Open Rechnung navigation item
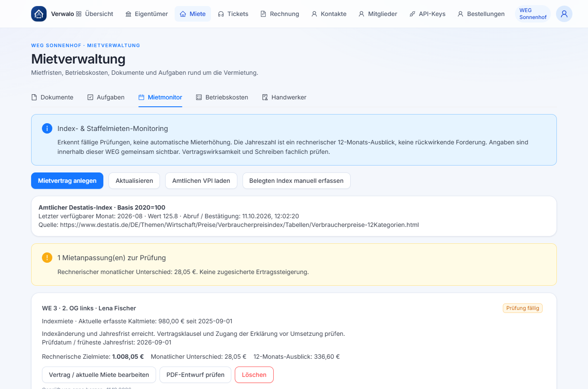The height and width of the screenshot is (389, 588). point(280,14)
